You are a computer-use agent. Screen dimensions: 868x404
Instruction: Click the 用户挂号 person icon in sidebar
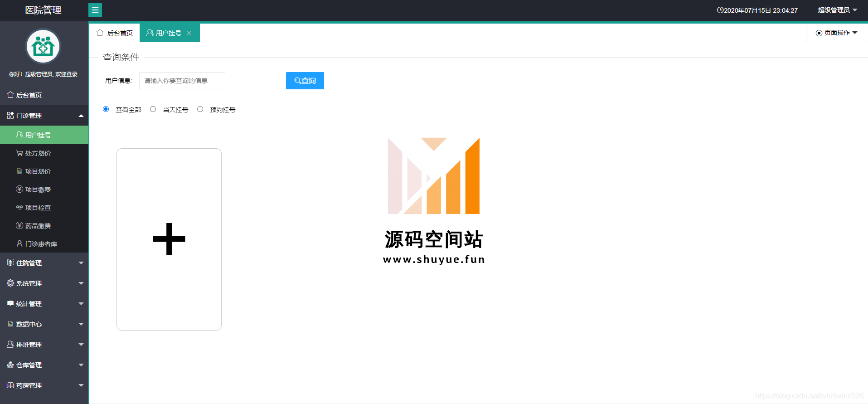(x=19, y=135)
